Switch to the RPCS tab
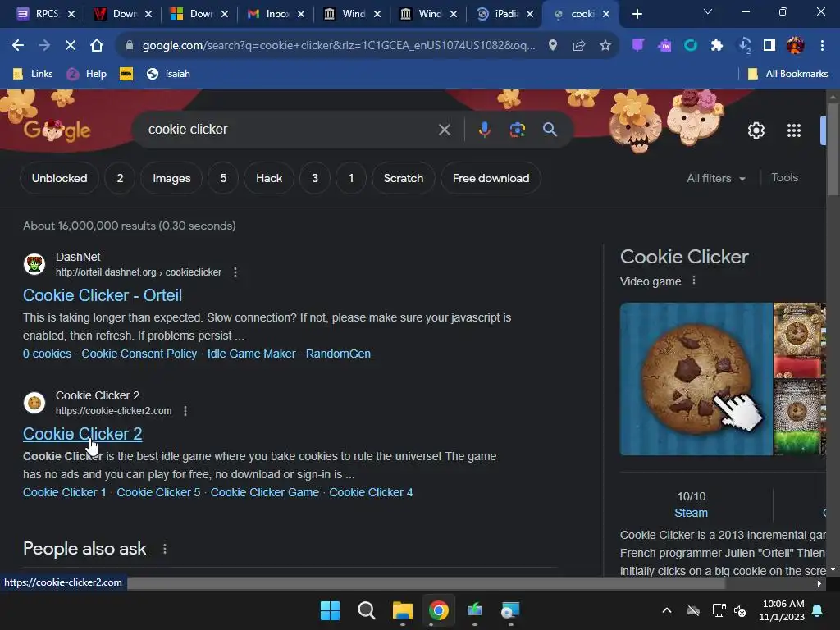 (x=47, y=14)
